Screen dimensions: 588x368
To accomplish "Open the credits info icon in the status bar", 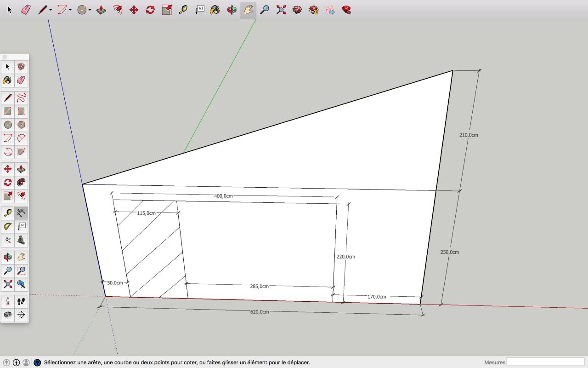I will 17,362.
